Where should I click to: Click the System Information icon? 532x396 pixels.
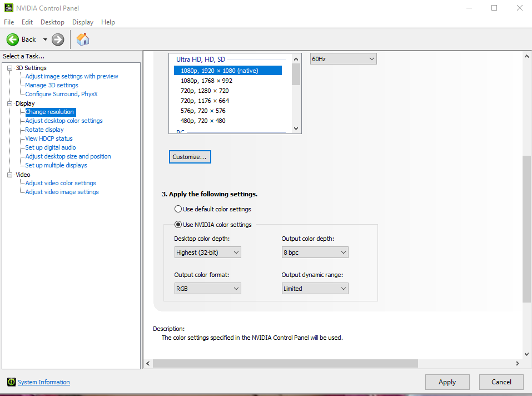pos(11,382)
